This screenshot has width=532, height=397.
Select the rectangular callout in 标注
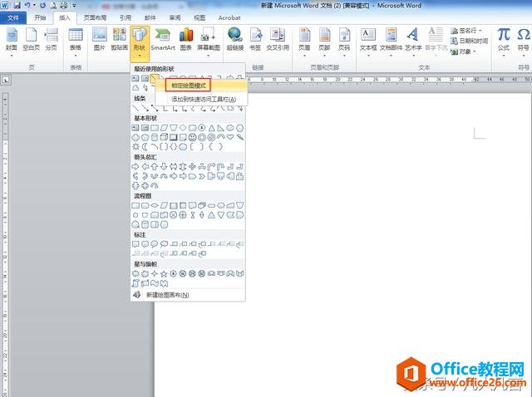coord(135,244)
